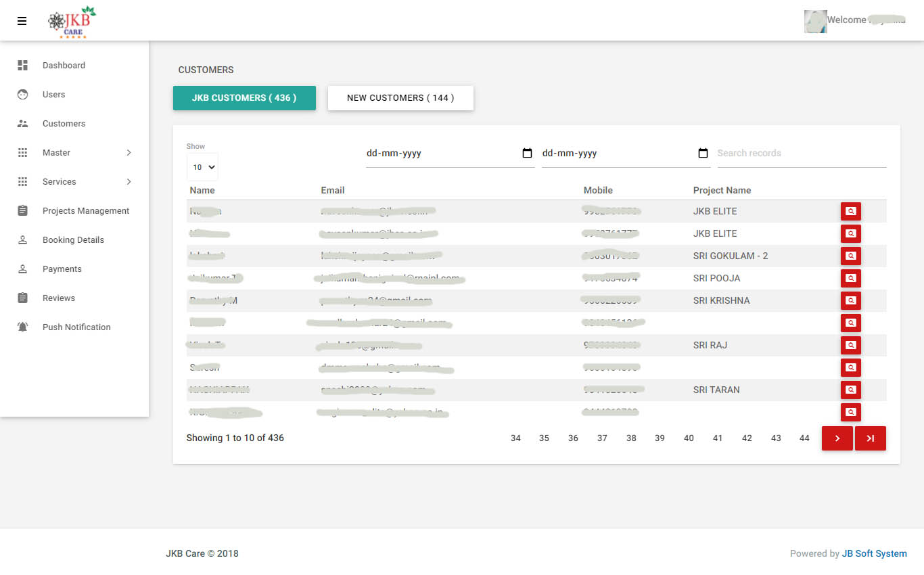The image size is (924, 575).
Task: Click the CUSTOMERS page heading
Action: 206,70
